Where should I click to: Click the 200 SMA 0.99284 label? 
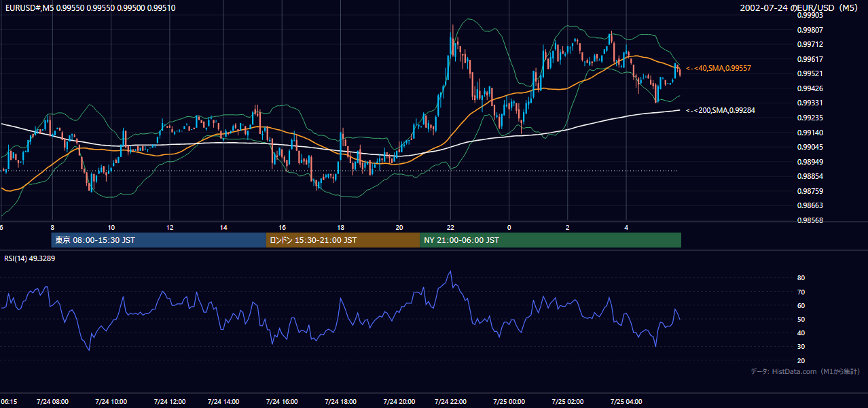point(721,110)
